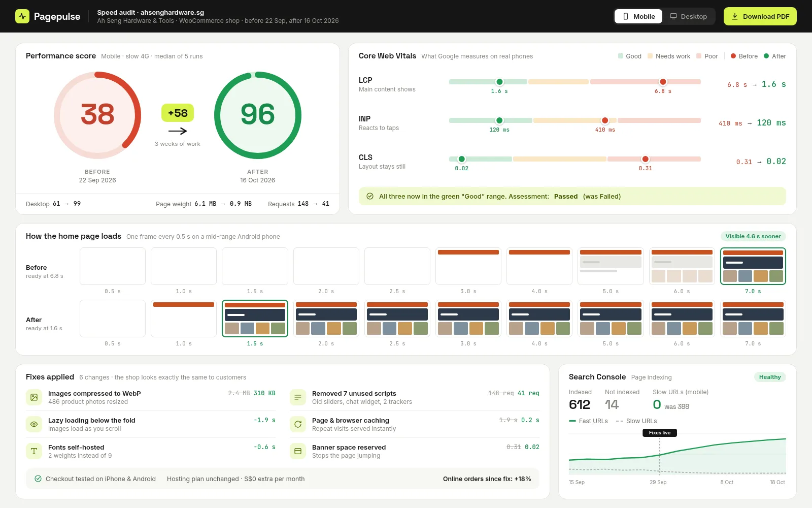Click the Fixes live chart marker
Screen dimensions: 812x508
660,433
